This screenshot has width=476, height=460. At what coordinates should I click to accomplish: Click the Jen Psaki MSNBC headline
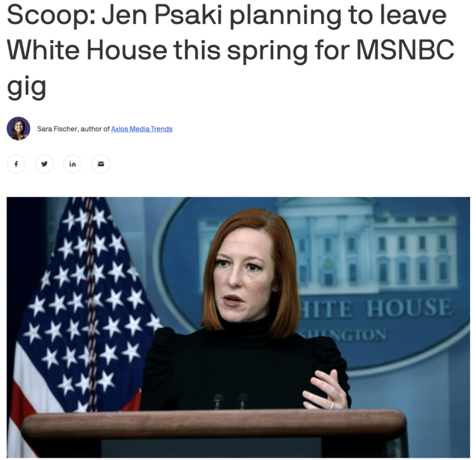click(231, 50)
